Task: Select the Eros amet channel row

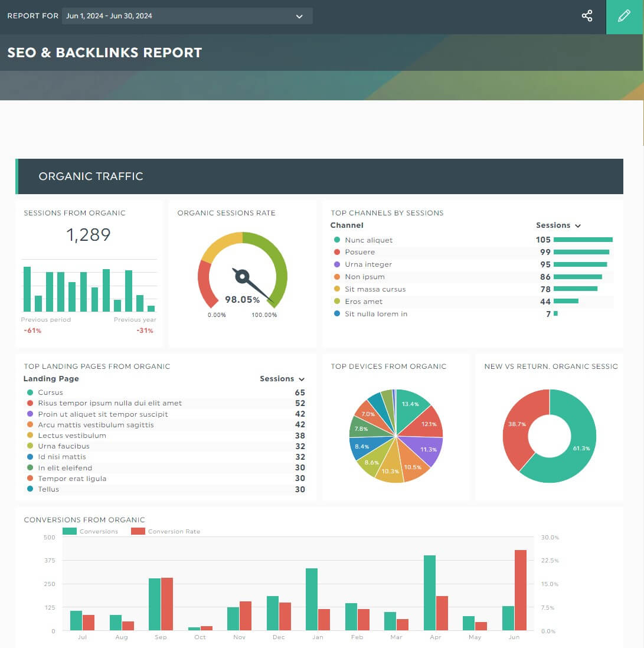Action: pyautogui.click(x=472, y=302)
